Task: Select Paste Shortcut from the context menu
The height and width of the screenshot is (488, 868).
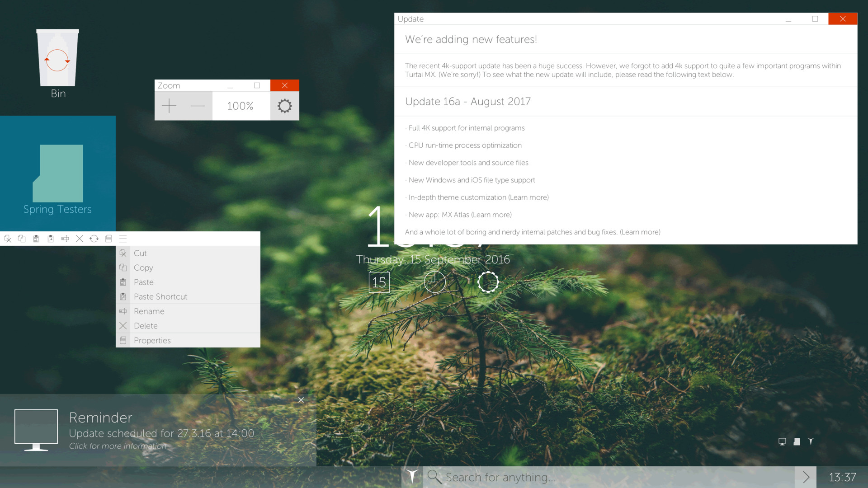Action: pos(160,296)
